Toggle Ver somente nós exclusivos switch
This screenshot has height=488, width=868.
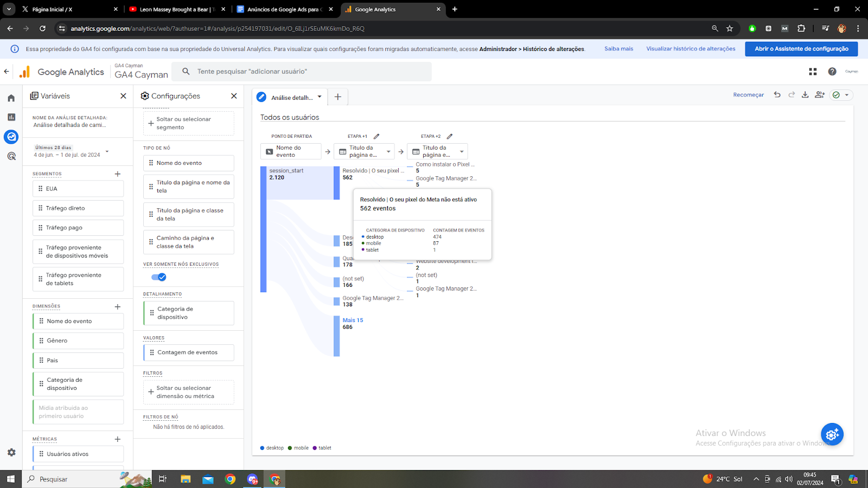click(159, 277)
